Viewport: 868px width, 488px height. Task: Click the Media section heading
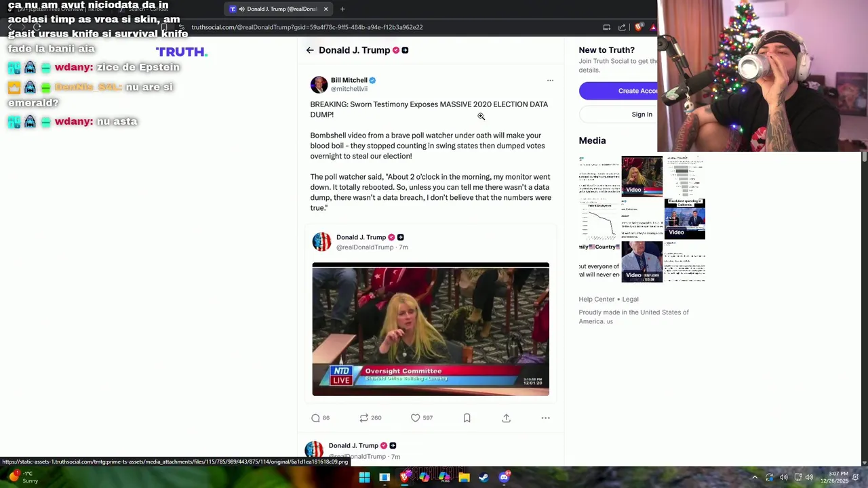click(x=592, y=140)
